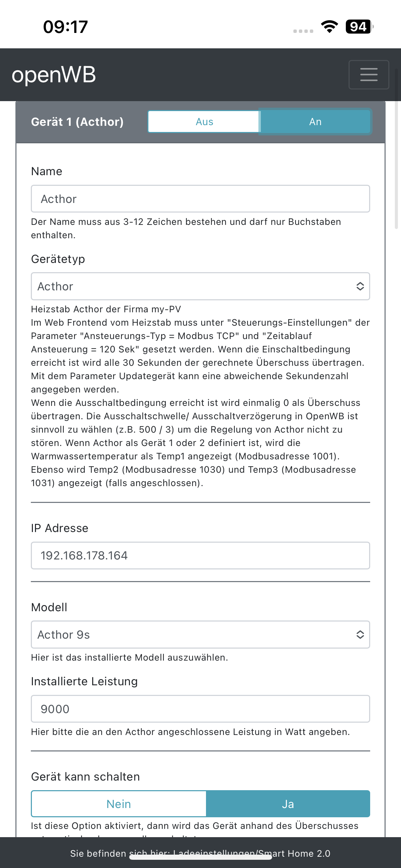Image resolution: width=401 pixels, height=868 pixels.
Task: Click the Gerätetyp dropdown arrow icon
Action: pyautogui.click(x=360, y=286)
